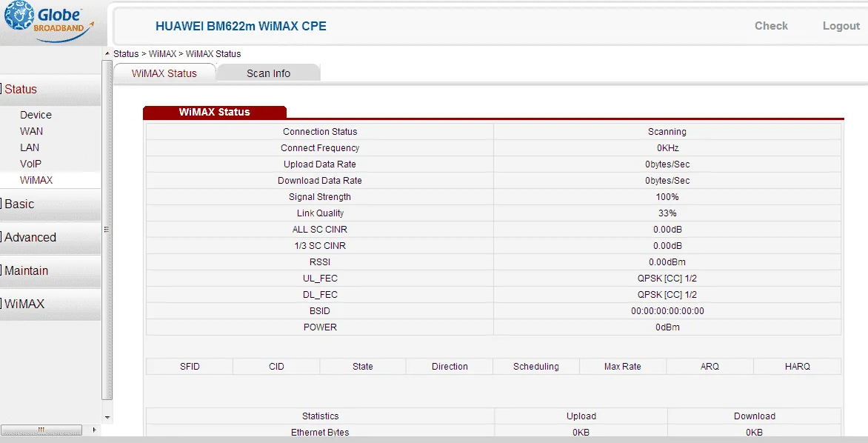The image size is (868, 443).
Task: Click the '00:00:00:00:00:00' BSID value
Action: point(667,311)
